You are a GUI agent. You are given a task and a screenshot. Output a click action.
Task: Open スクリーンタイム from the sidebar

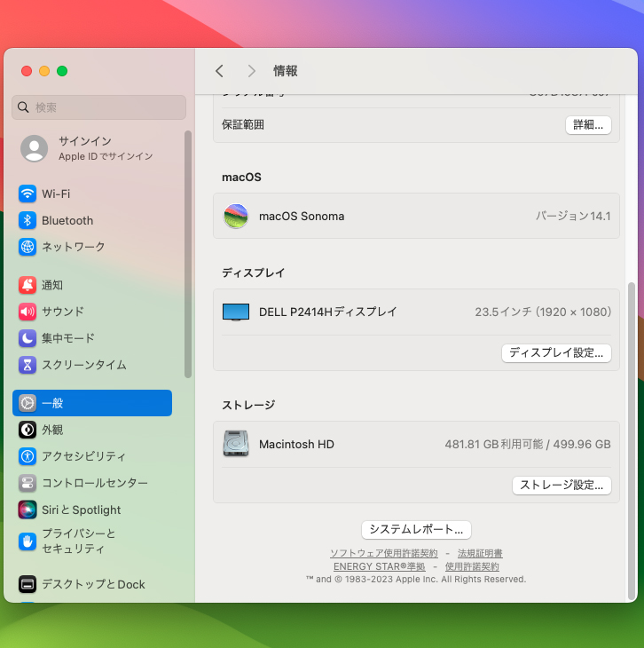click(92, 365)
